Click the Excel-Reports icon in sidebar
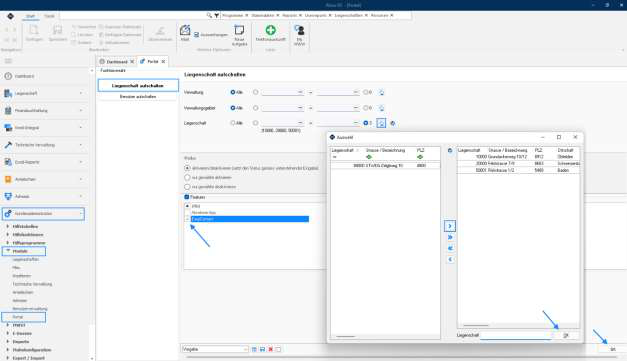 8,162
